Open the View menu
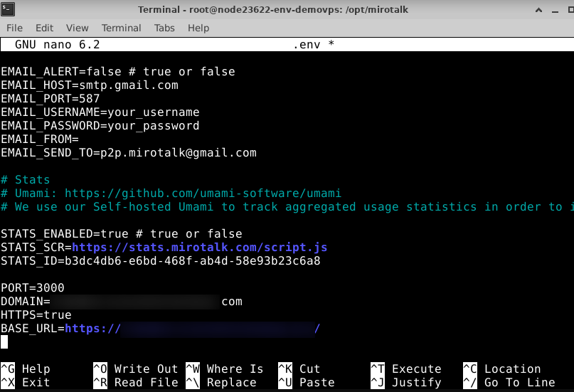 [x=77, y=28]
